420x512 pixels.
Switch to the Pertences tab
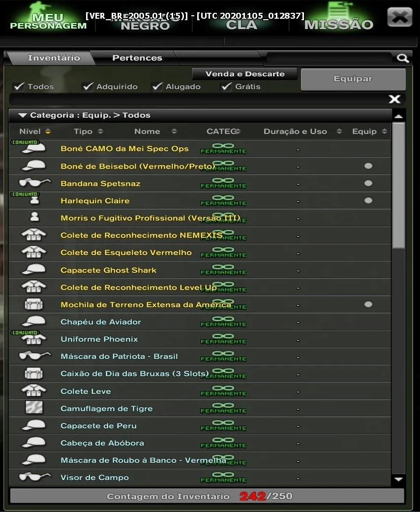(137, 58)
